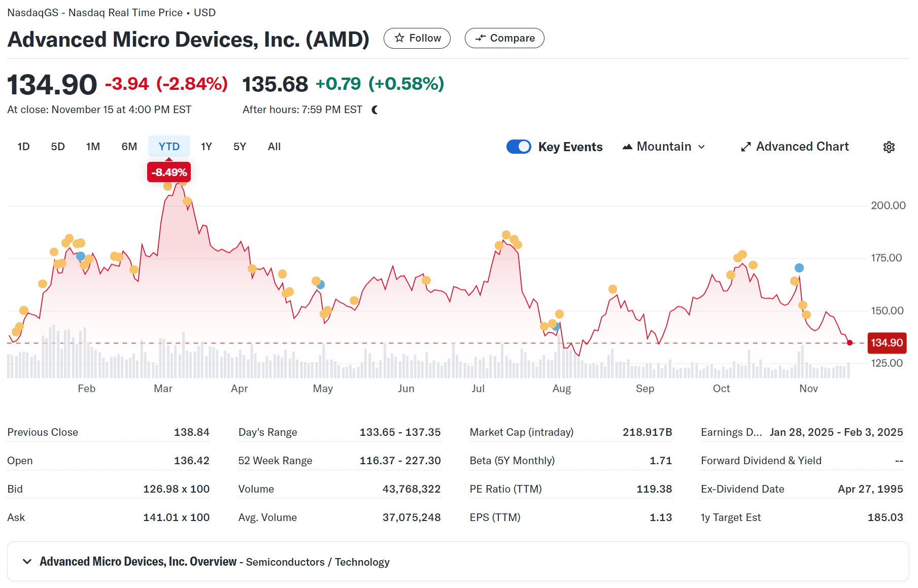Click the Ex-Dividend Date Apr 27, 1995
Viewport: 918px width, 588px height.
pos(870,489)
